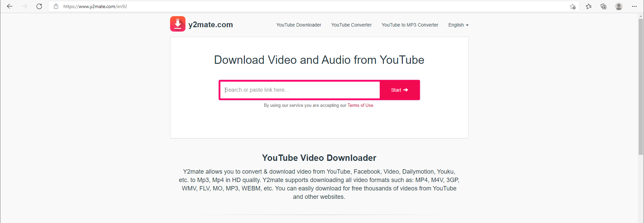Open browser Settings and more menu
Viewport: 644px width, 223px height.
pyautogui.click(x=634, y=6)
